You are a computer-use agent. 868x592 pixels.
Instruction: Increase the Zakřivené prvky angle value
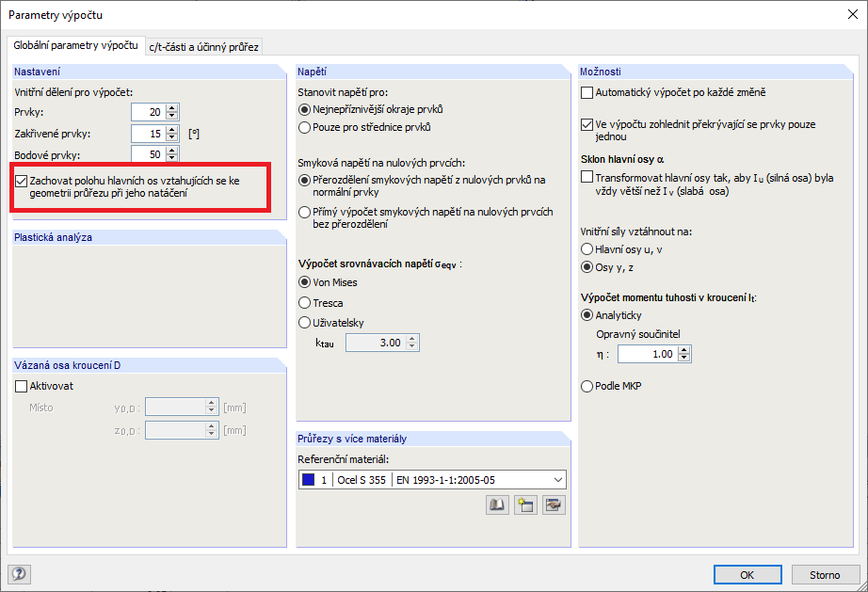(172, 130)
